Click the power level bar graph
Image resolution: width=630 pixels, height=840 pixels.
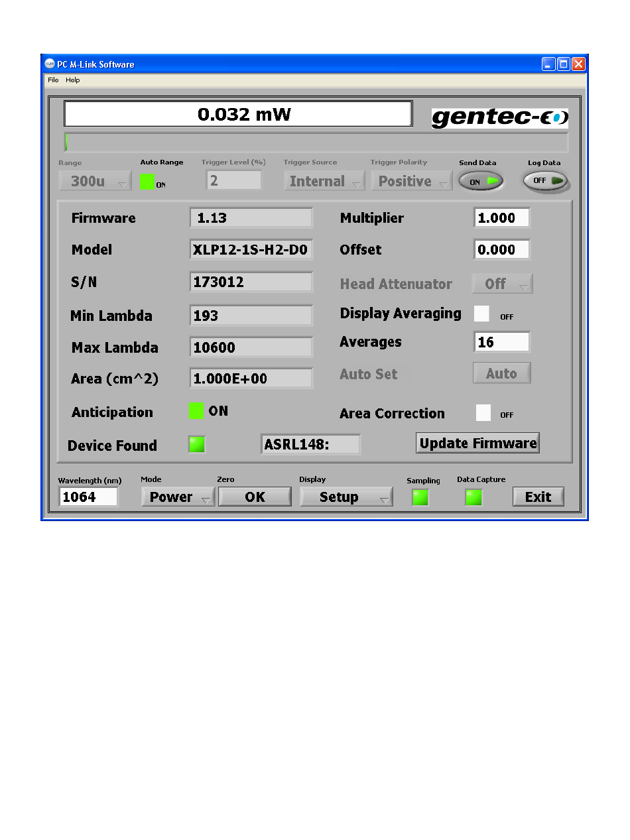tap(316, 143)
